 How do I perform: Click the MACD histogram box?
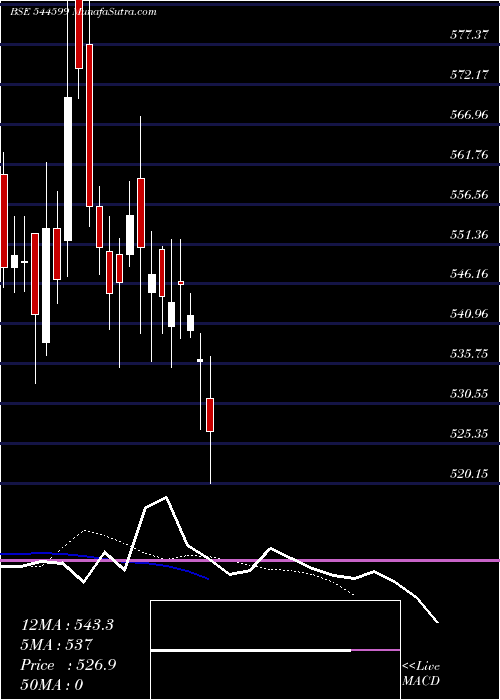275,650
